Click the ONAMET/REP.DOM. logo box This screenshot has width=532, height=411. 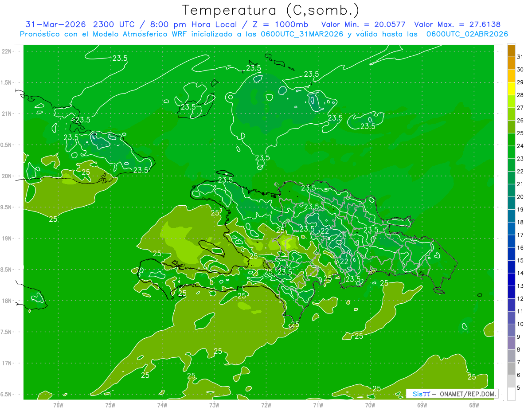pos(452,394)
